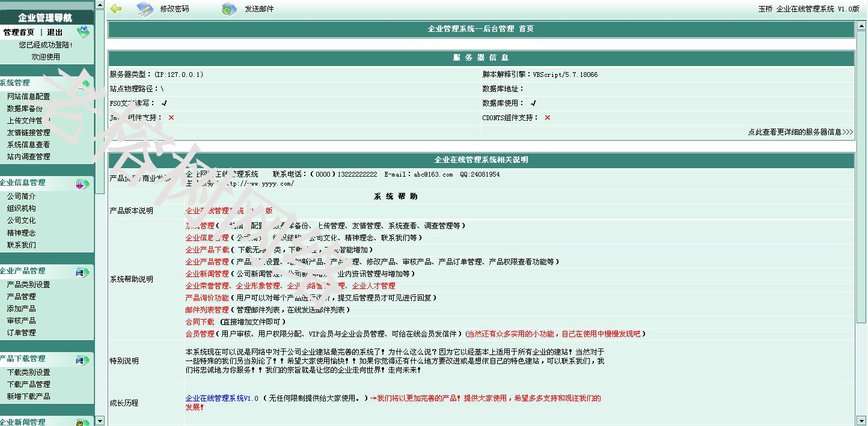Open 网站信息配置 in the sidebar
868x426 pixels.
[29, 97]
